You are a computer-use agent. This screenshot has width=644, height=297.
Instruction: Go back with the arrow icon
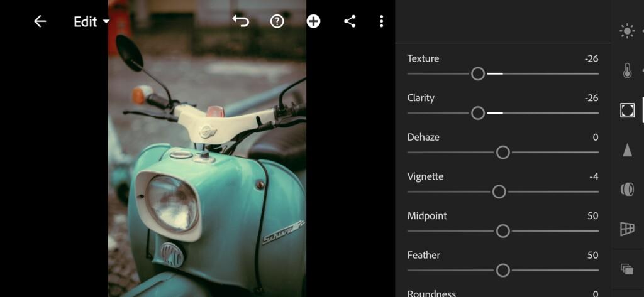40,21
